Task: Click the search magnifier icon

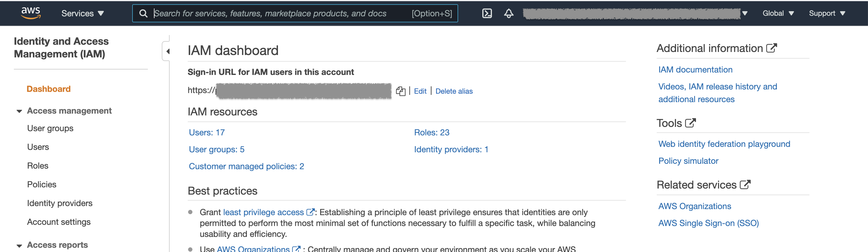Action: (143, 13)
